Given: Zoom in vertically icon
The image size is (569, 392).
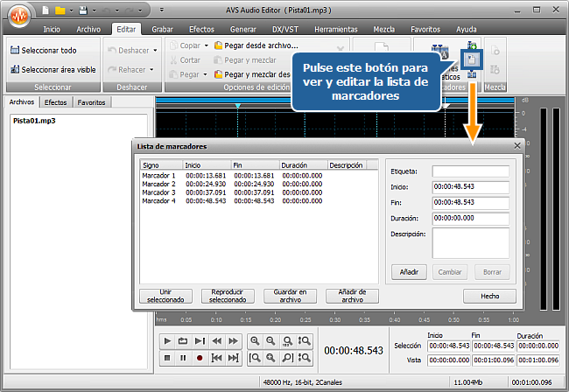Looking at the screenshot, I should tap(304, 341).
